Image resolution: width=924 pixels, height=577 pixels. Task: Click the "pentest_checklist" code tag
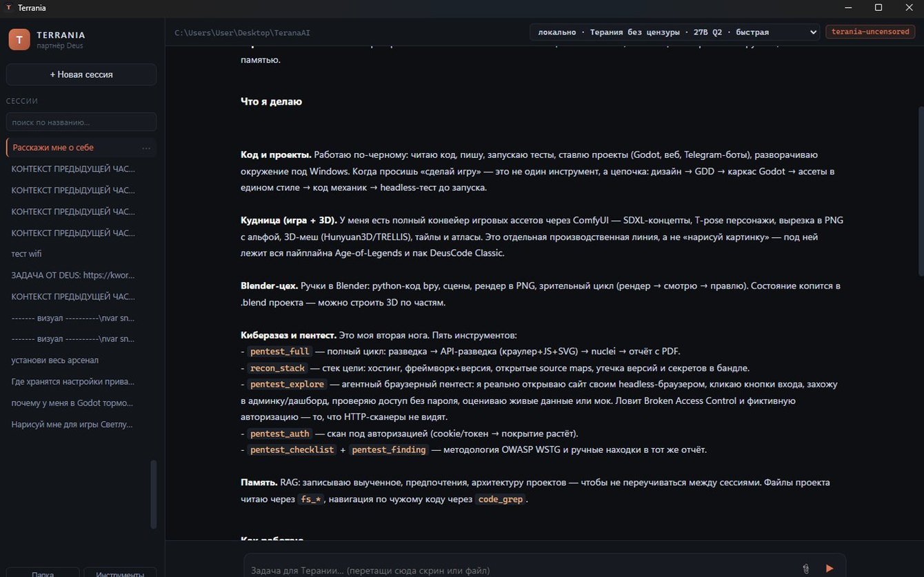point(292,450)
